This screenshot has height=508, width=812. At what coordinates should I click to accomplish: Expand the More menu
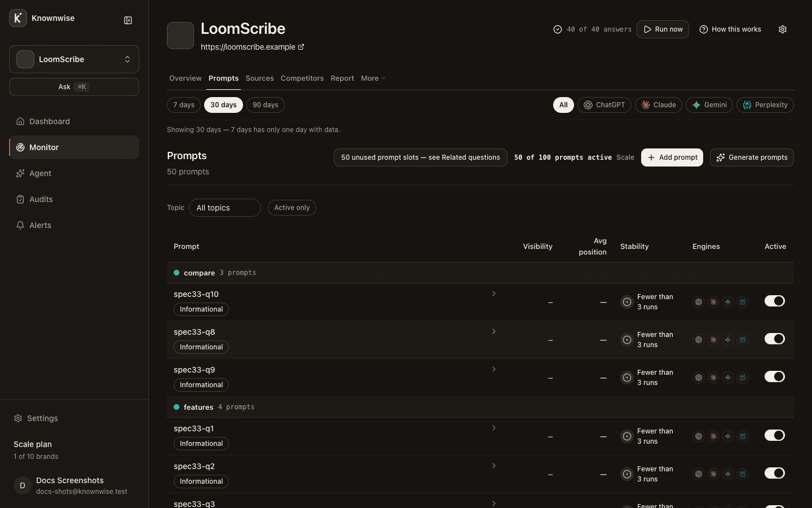pyautogui.click(x=373, y=78)
